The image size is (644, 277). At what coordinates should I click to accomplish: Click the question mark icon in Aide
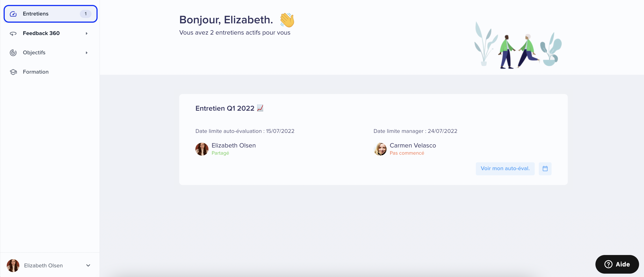[x=608, y=264]
